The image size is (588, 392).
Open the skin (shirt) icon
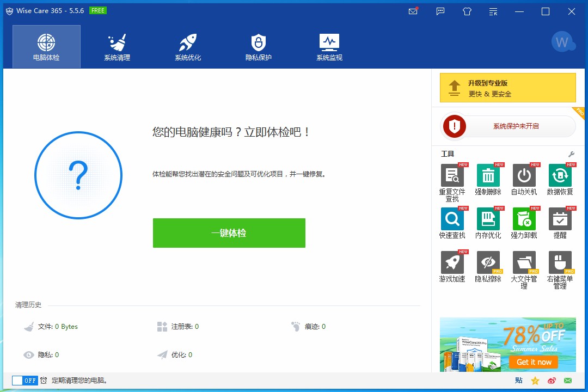(x=467, y=11)
